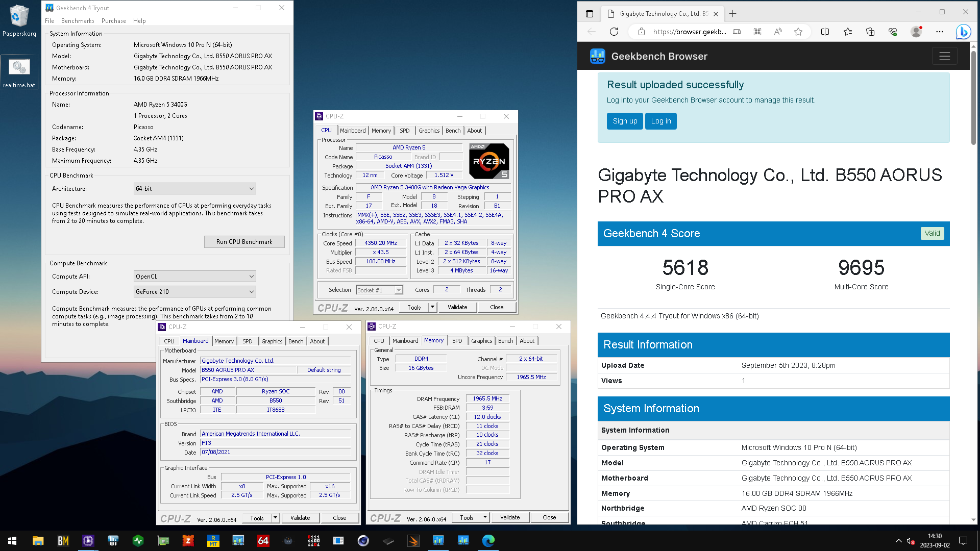View site information lock icon
980x551 pixels.
point(641,32)
